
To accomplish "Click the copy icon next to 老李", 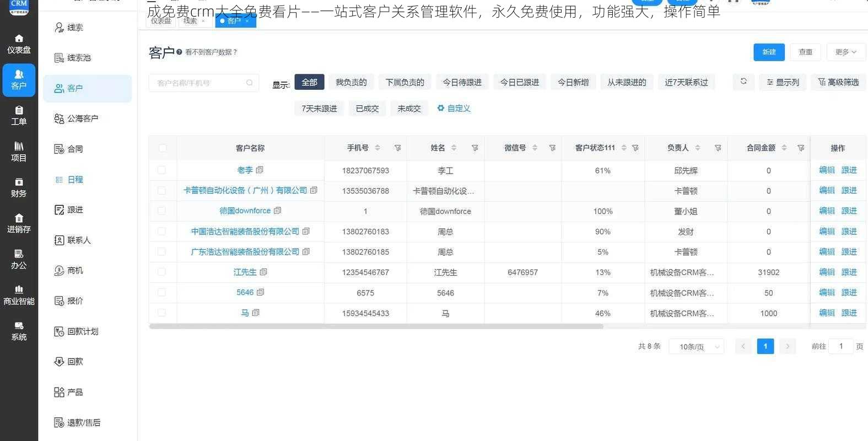I will coord(260,170).
